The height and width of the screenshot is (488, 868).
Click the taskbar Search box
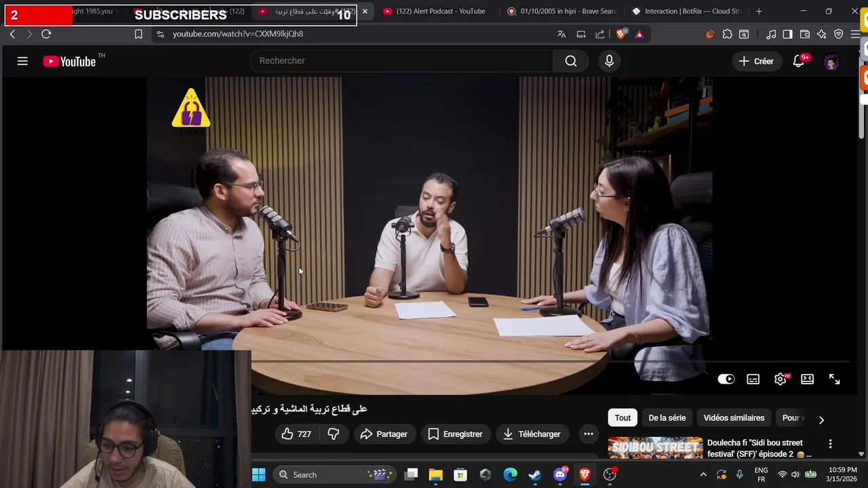[335, 474]
